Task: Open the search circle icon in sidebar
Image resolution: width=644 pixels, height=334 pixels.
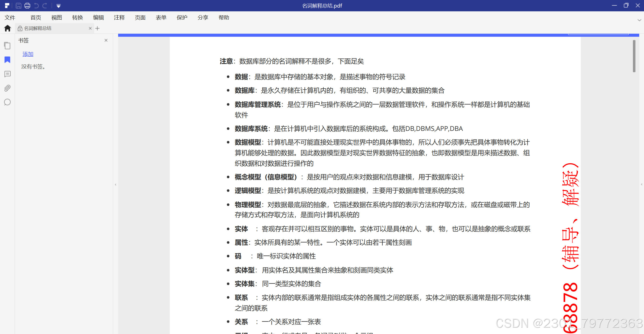Action: [7, 102]
